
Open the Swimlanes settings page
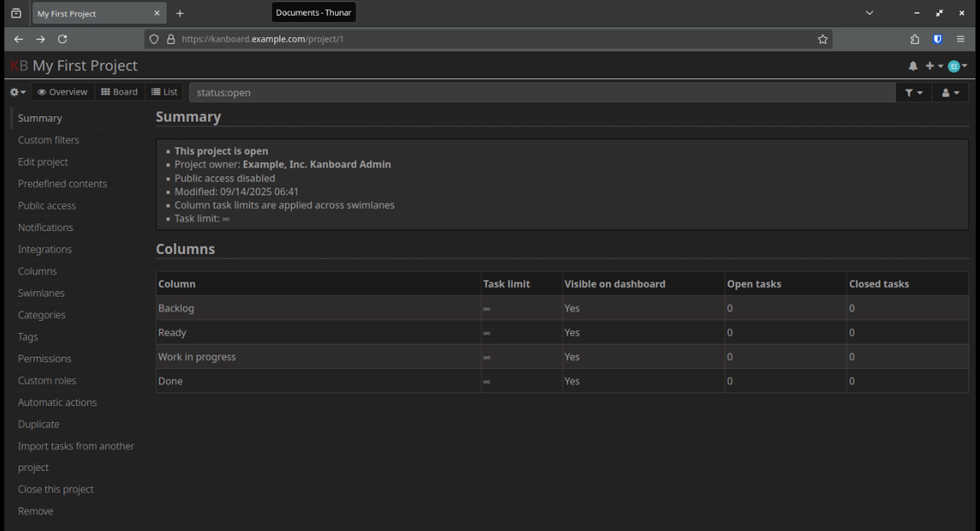pyautogui.click(x=41, y=294)
